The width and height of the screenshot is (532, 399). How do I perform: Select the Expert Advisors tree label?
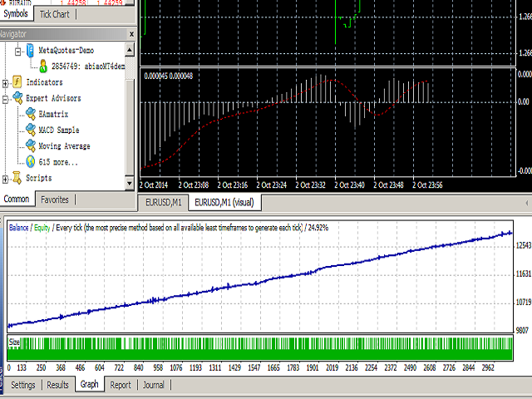[53, 98]
